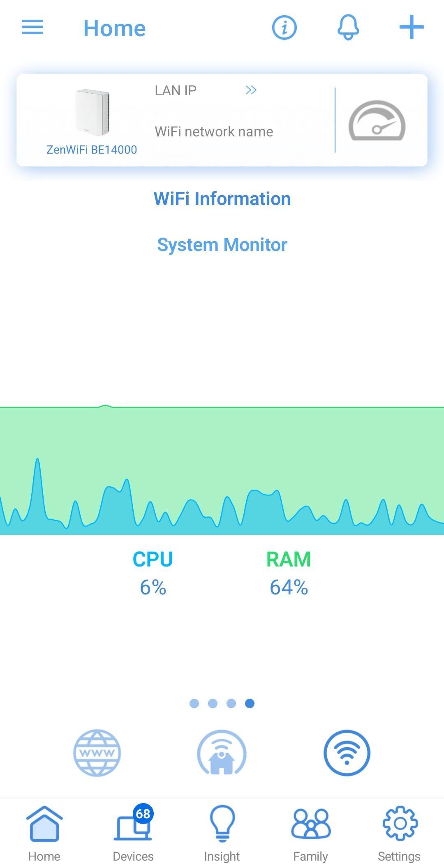Expand LAN IP double chevron
444x868 pixels.
click(x=251, y=90)
